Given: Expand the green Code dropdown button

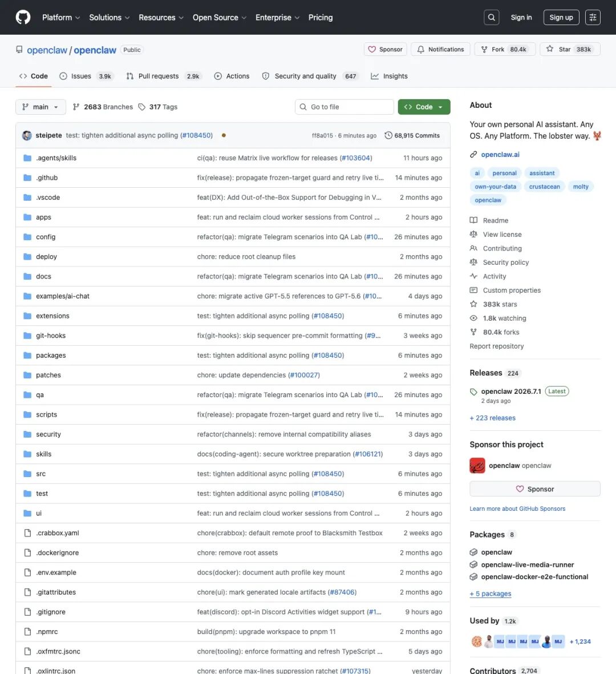Looking at the screenshot, I should (424, 107).
